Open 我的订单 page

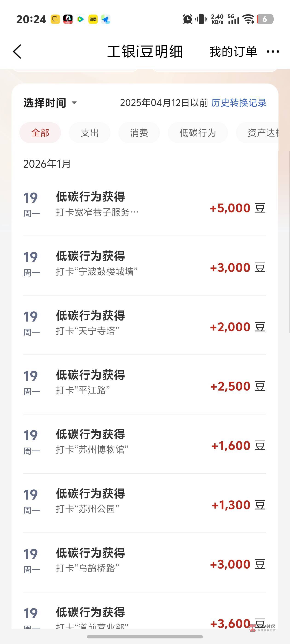coord(233,52)
